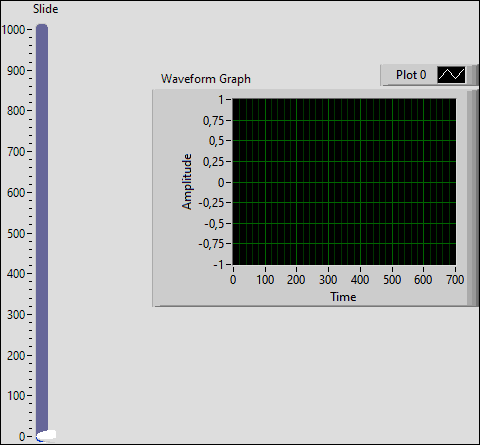
Task: Select the Waveform Graph title label
Action: point(206,79)
